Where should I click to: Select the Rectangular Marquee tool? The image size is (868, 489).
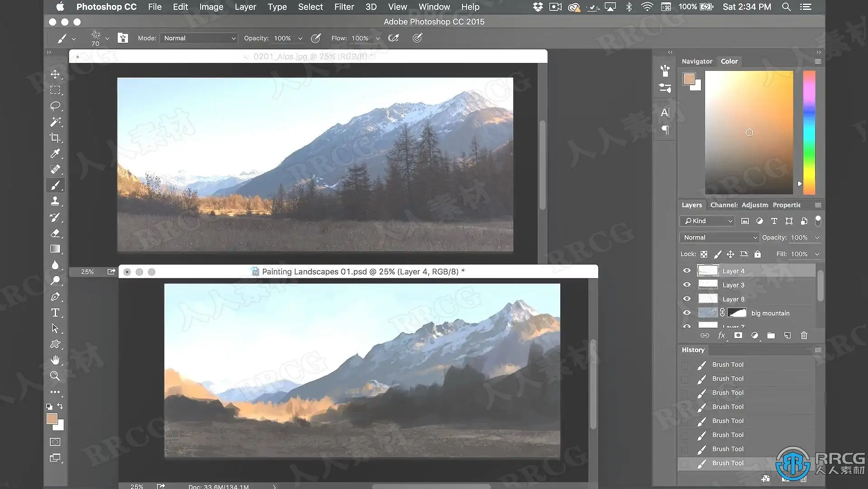point(55,90)
